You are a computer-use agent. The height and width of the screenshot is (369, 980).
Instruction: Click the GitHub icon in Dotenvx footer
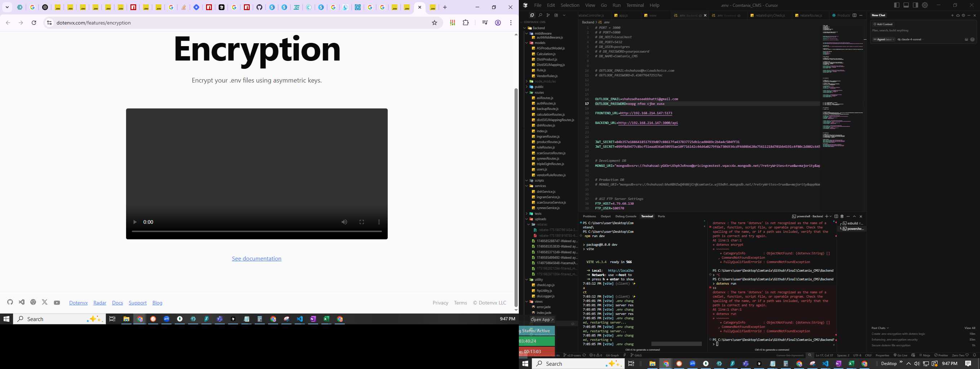click(10, 302)
